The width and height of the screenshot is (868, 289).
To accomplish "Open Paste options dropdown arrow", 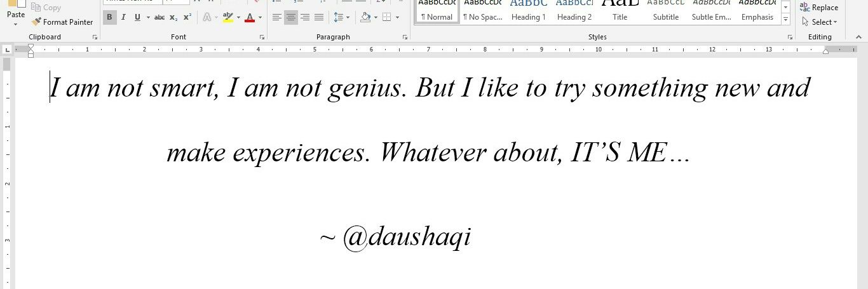I will (16, 24).
